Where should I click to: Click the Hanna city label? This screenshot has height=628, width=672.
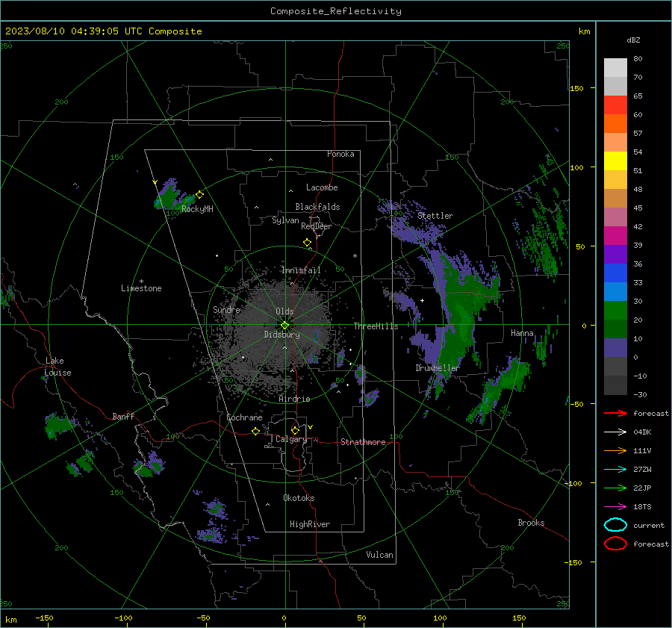(x=522, y=333)
